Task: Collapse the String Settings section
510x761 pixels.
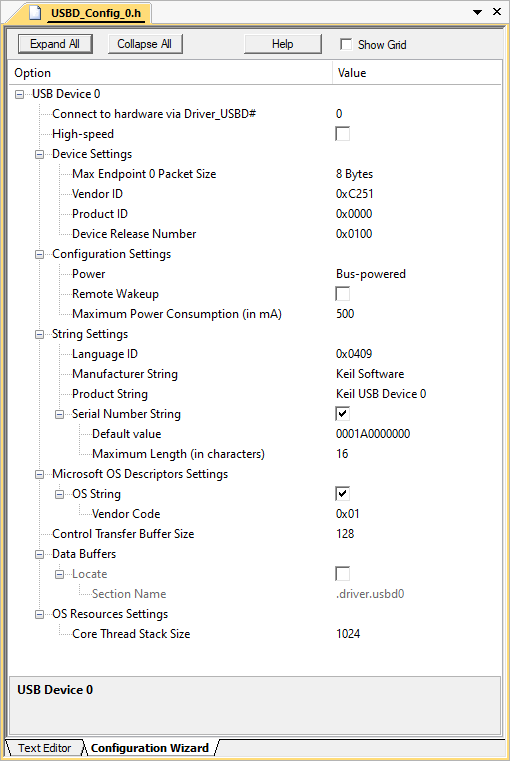Action: click(39, 334)
